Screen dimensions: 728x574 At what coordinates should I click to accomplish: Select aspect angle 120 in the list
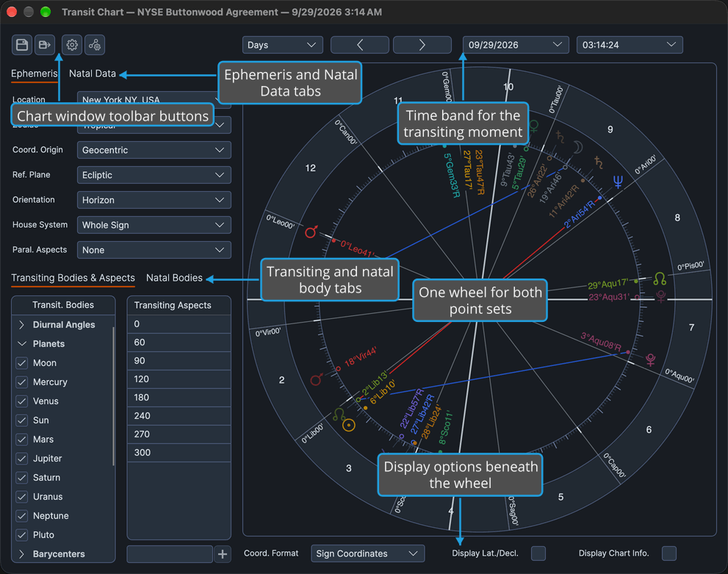(x=179, y=379)
